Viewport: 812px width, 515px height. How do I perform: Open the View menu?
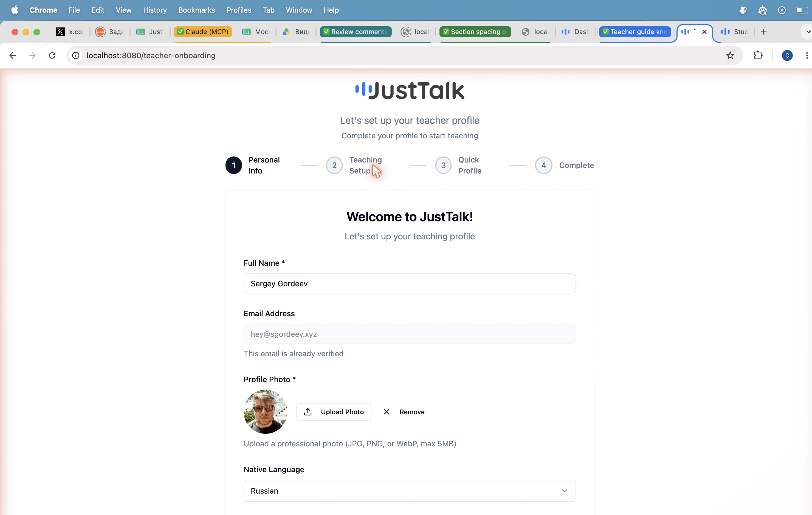123,10
